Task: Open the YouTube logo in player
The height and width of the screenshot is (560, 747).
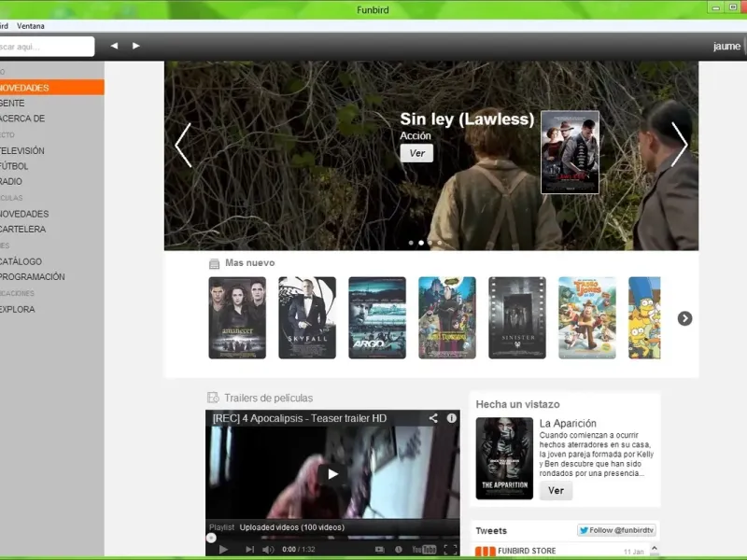Action: click(x=424, y=549)
